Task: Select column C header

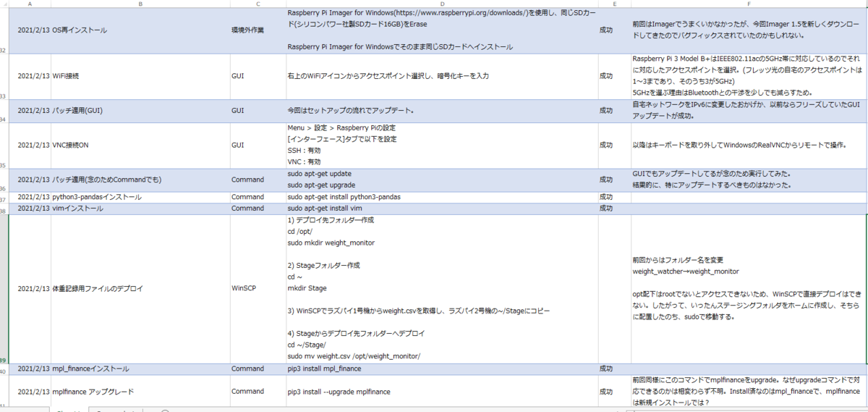Action: 258,4
